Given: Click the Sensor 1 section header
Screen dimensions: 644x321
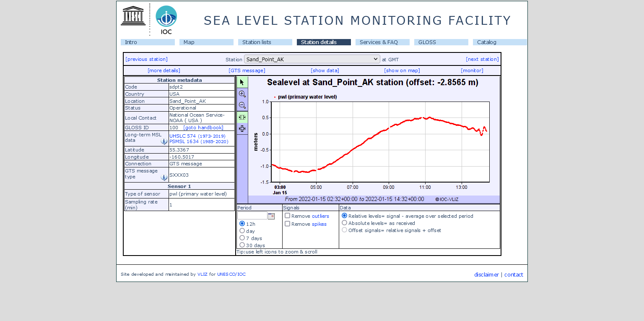Looking at the screenshot, I should [179, 186].
